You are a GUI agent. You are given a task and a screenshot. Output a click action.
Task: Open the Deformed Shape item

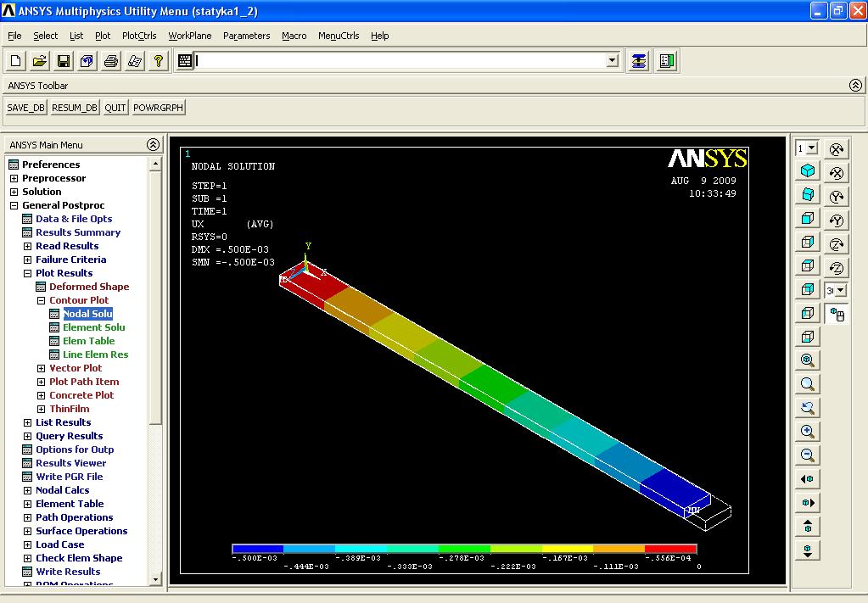click(x=89, y=287)
